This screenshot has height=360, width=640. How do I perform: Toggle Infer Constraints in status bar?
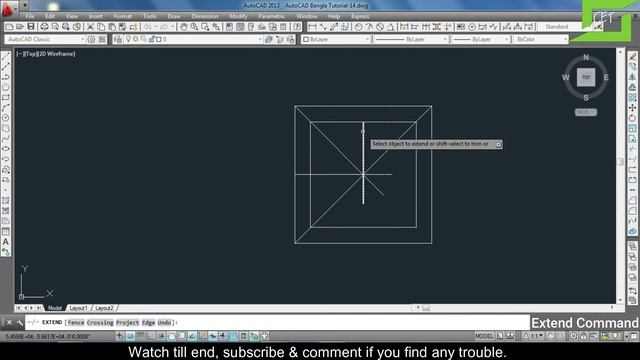[120, 336]
